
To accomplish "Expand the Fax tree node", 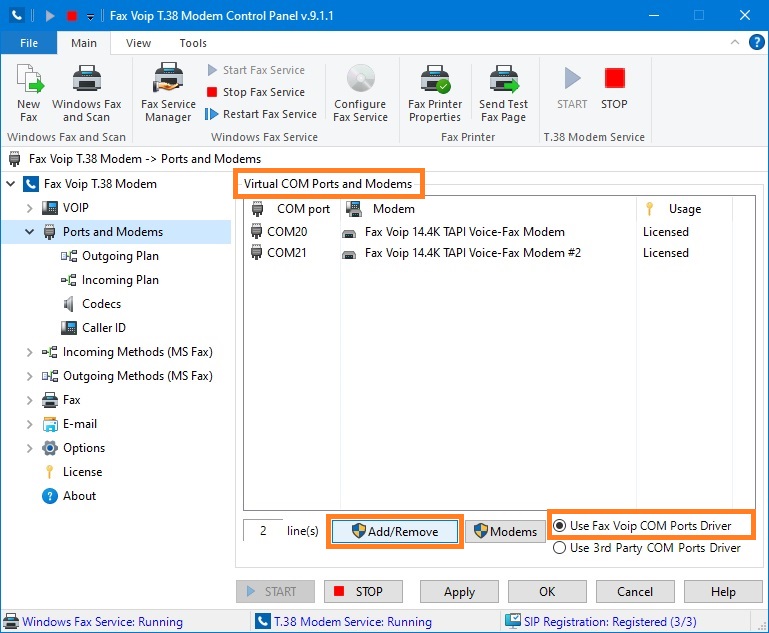I will click(29, 400).
